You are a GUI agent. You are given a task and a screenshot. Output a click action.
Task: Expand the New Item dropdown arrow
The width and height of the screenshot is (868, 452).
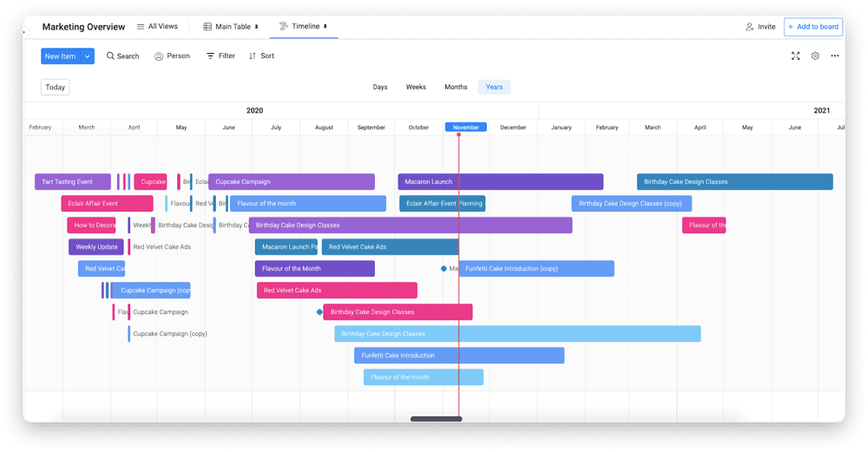[x=88, y=56]
